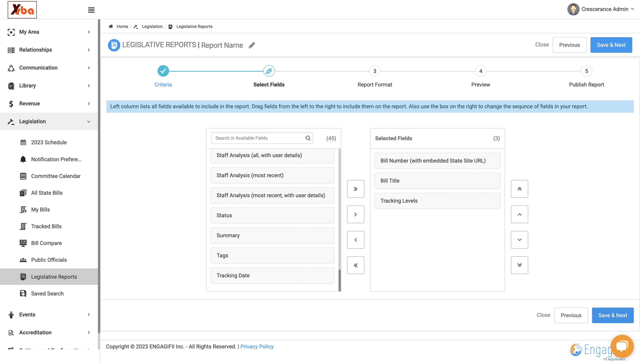Open 2023 Schedule in sidebar

coord(49,143)
